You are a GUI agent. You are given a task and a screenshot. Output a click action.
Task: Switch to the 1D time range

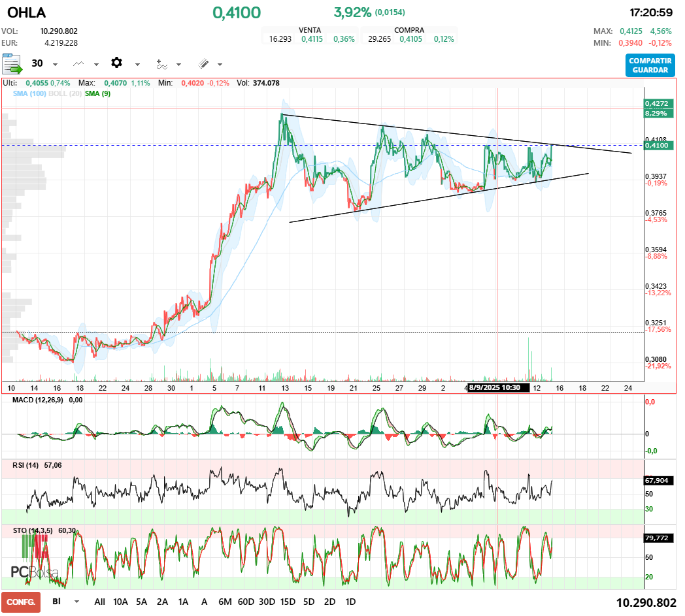click(350, 602)
